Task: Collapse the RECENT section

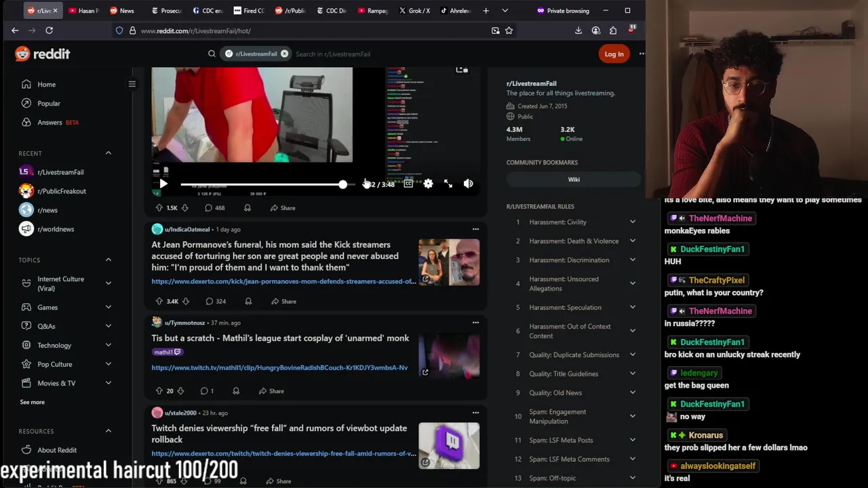Action: (108, 153)
